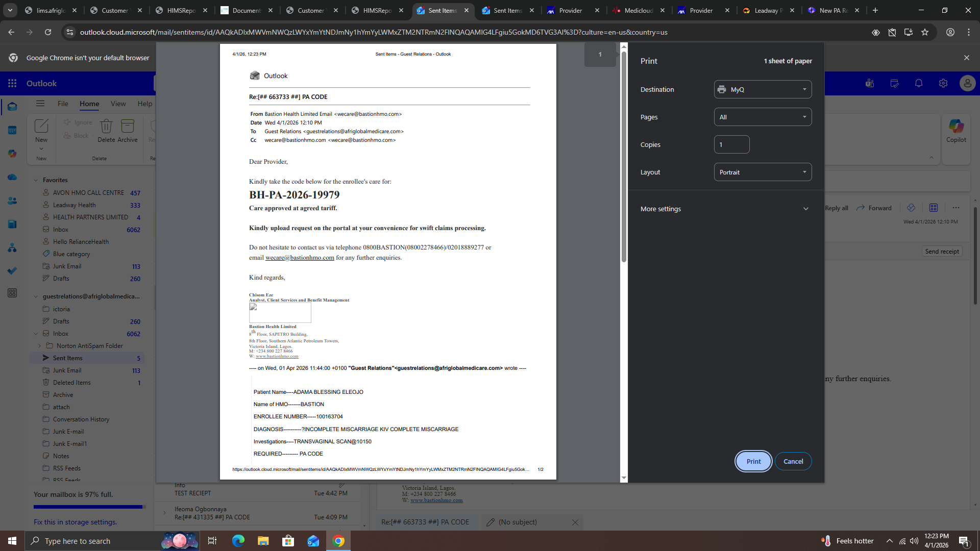Expand More settings section
This screenshot has height=551, width=980.
coord(725,209)
